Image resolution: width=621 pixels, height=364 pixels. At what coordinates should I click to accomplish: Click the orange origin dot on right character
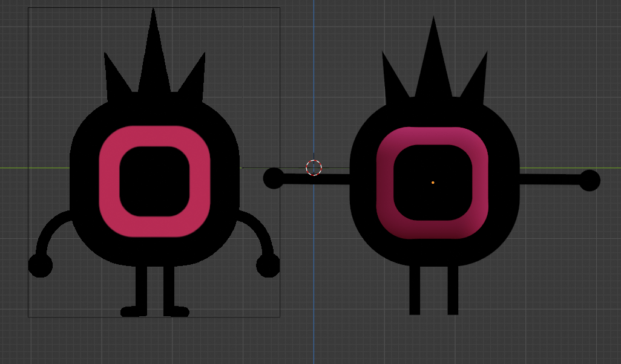point(433,183)
